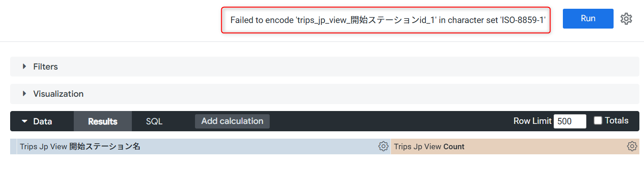Open gear menu for Trips Jp View Count column

632,146
